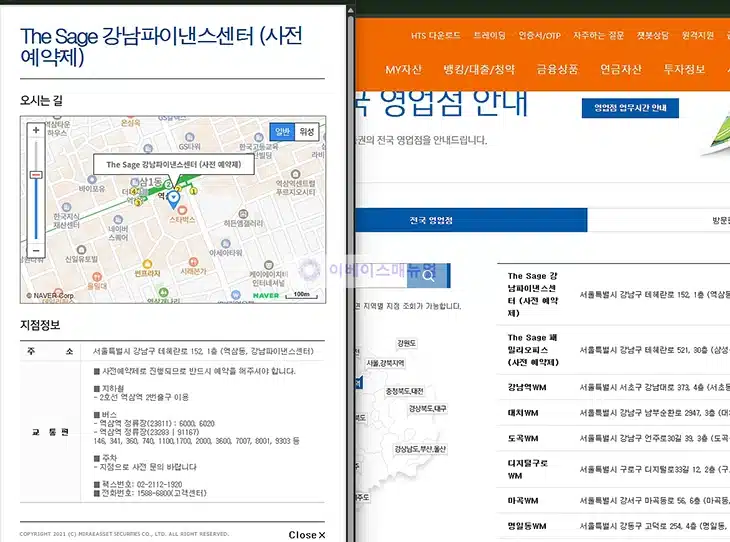The image size is (730, 542).
Task: Open 뱅킹/대출/청약 menu
Action: [479, 70]
